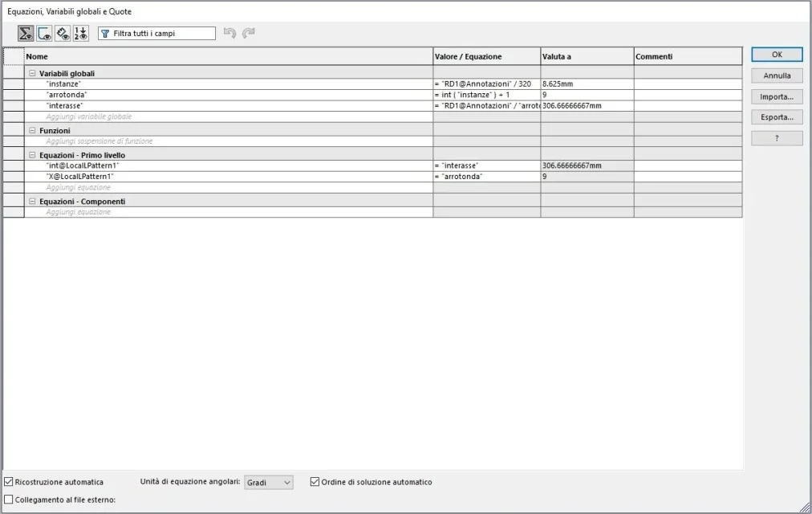812x514 pixels.
Task: Click the filter funnel icon
Action: (105, 34)
